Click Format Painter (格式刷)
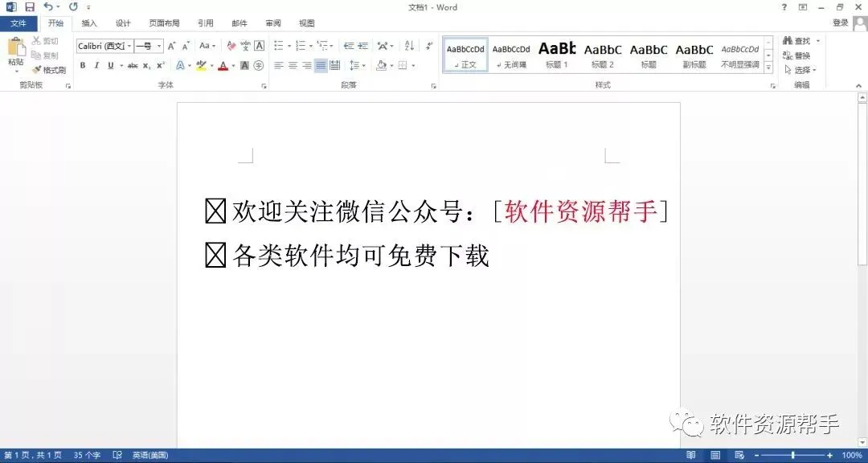The height and width of the screenshot is (463, 868). [49, 71]
